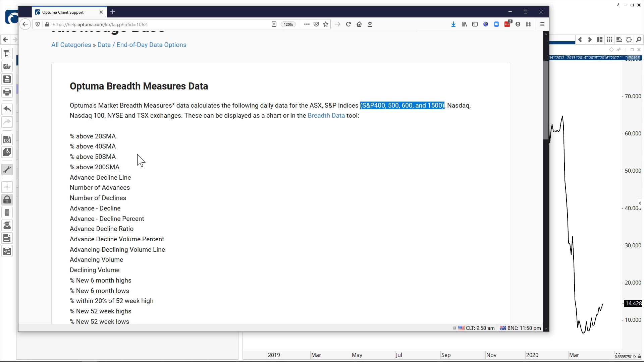Click the Firefox back button
Image resolution: width=644 pixels, height=362 pixels.
(25, 24)
